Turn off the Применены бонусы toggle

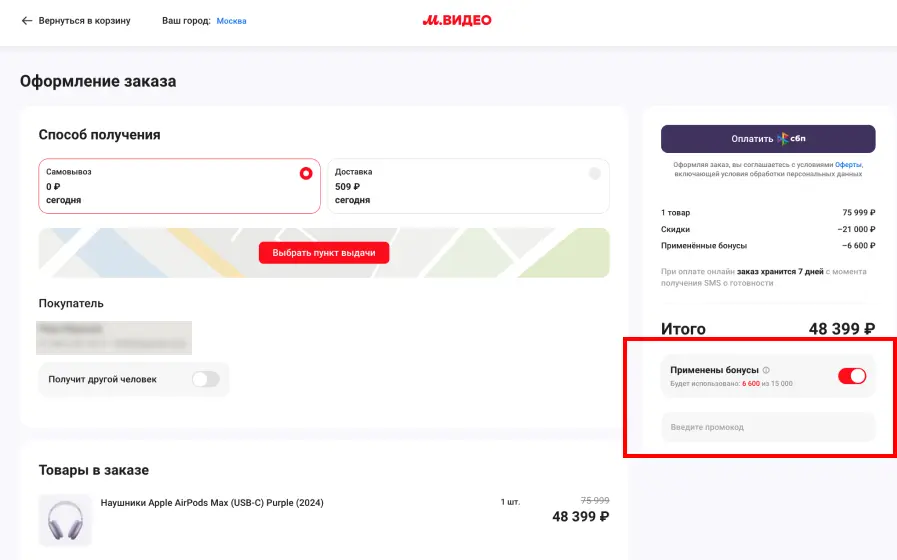pos(852,376)
